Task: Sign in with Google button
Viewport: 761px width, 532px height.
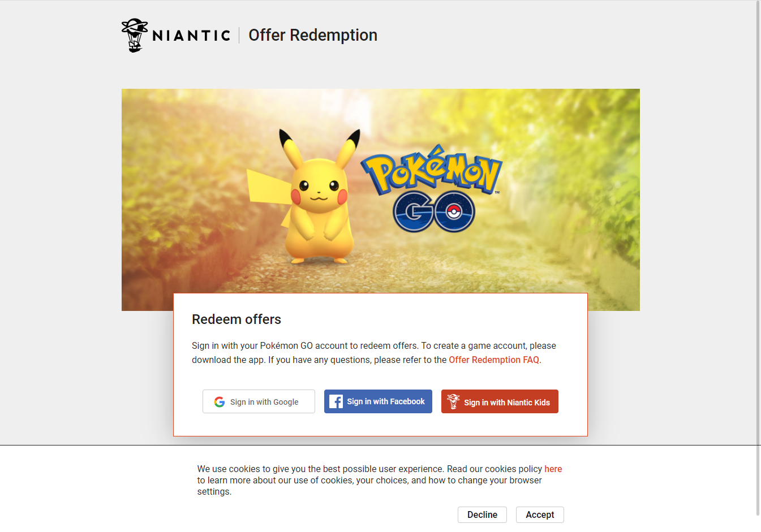Action: [x=259, y=401]
